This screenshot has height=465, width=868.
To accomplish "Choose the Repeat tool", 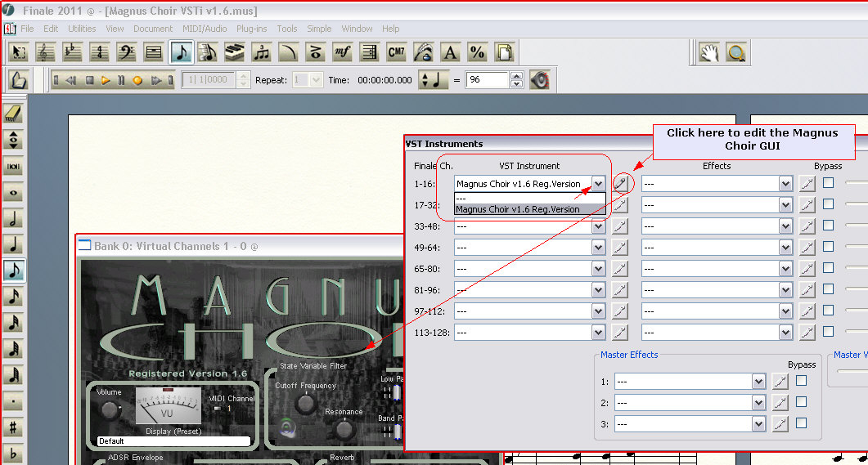I will coord(369,52).
